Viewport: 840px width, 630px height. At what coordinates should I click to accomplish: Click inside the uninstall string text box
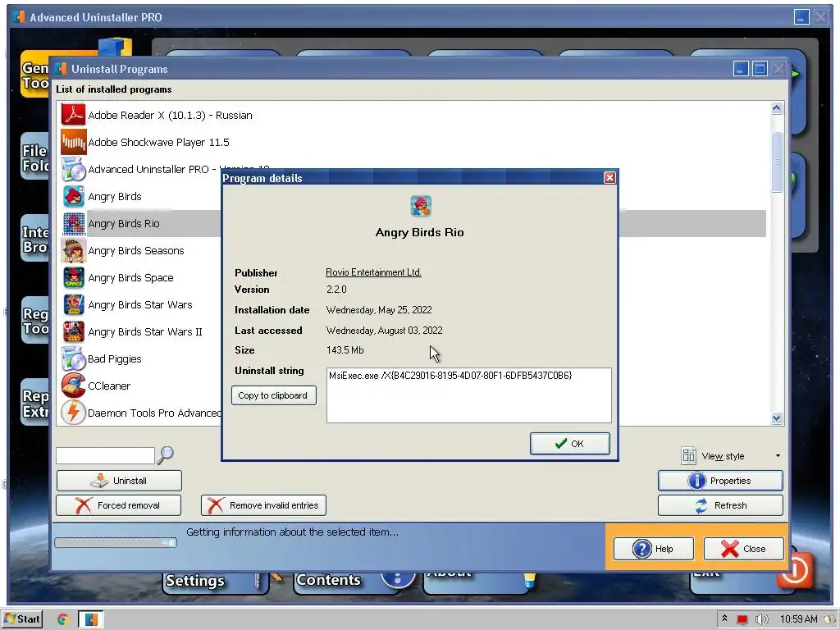point(468,395)
